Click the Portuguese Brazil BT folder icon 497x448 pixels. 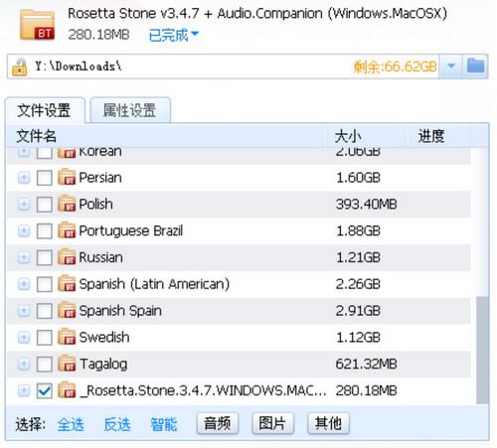tap(67, 230)
